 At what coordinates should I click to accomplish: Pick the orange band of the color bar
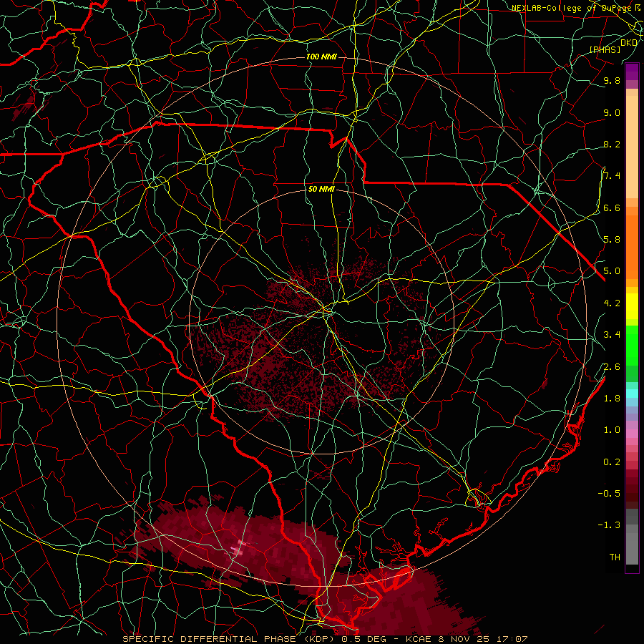click(x=632, y=246)
